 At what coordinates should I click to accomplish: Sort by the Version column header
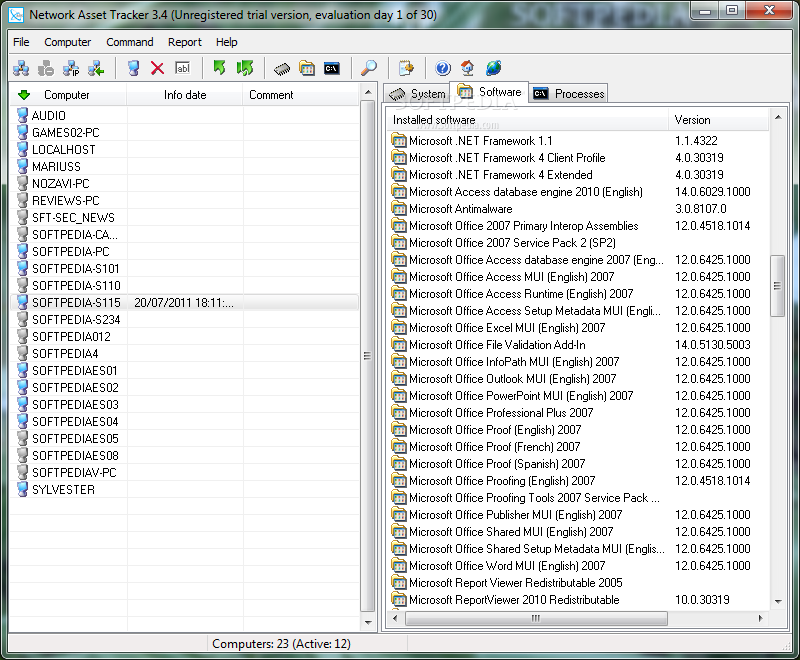point(718,120)
